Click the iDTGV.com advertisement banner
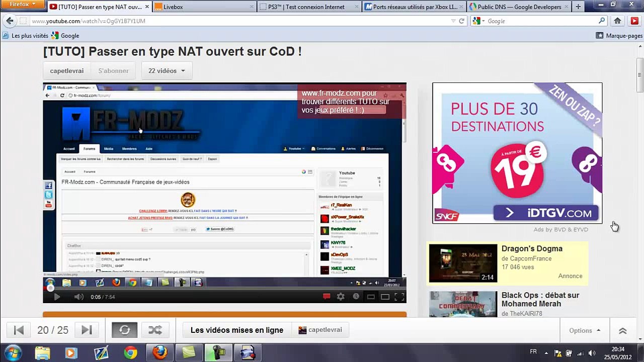The image size is (644, 362). tap(517, 153)
